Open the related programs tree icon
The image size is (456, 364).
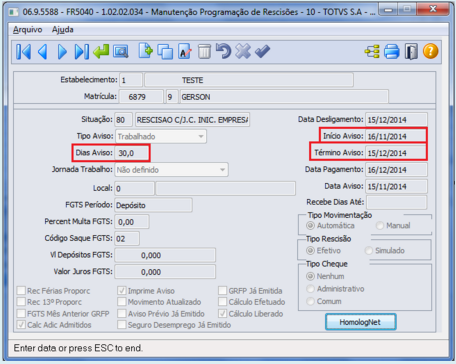click(x=372, y=52)
